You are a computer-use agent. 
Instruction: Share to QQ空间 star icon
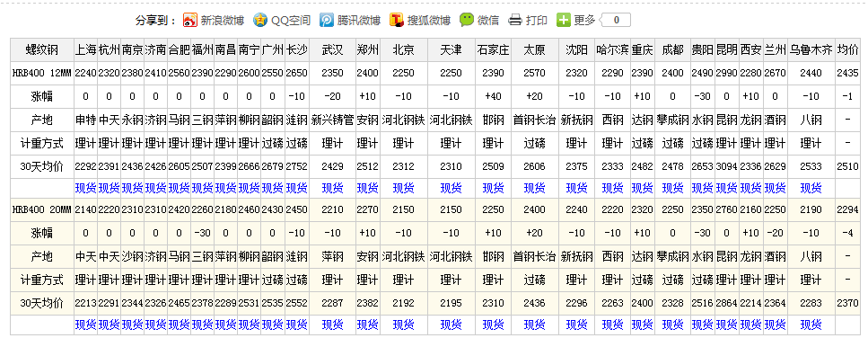[259, 21]
